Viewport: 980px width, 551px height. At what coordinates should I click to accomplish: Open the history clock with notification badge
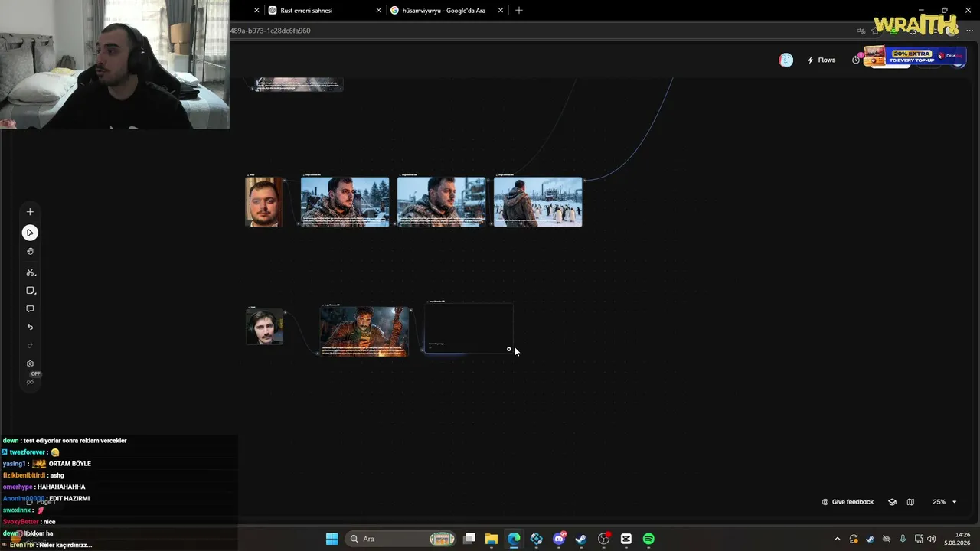(857, 60)
